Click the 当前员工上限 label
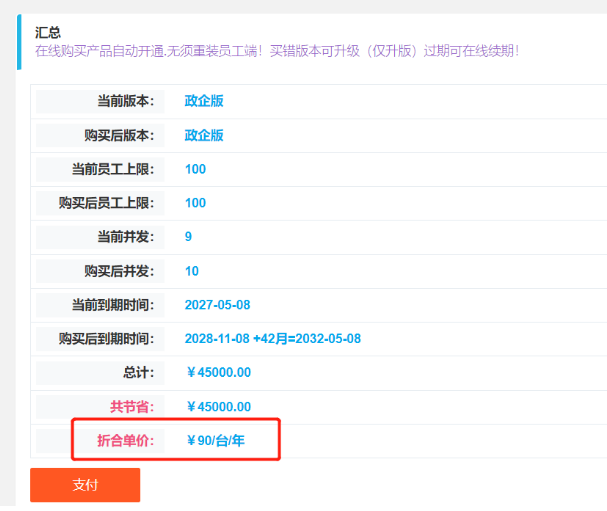The height and width of the screenshot is (511, 607). pyautogui.click(x=113, y=169)
